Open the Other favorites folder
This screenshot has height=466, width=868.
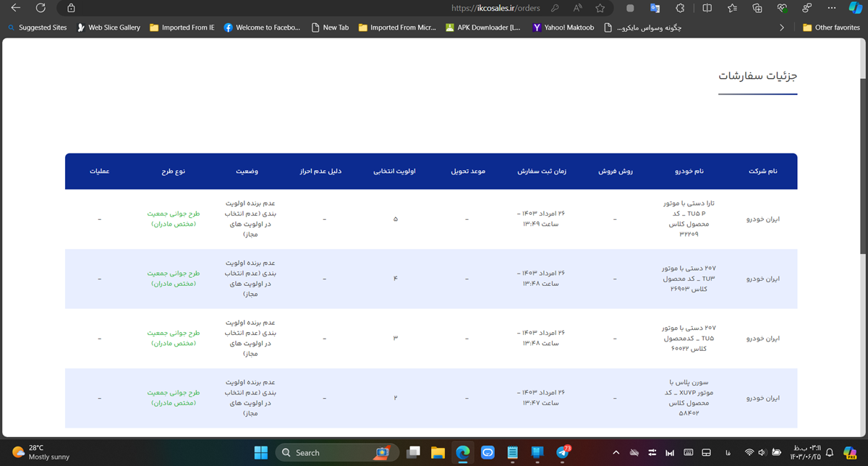click(x=831, y=27)
